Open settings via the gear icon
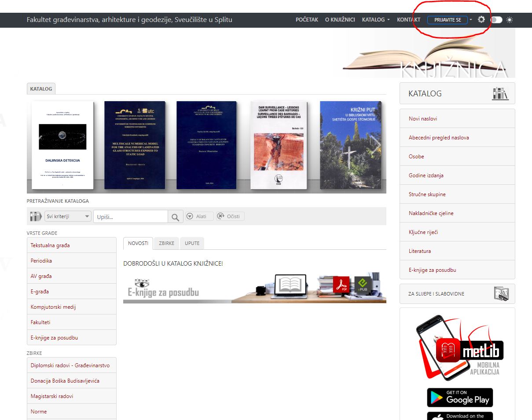This screenshot has height=420, width=532. 481,20
